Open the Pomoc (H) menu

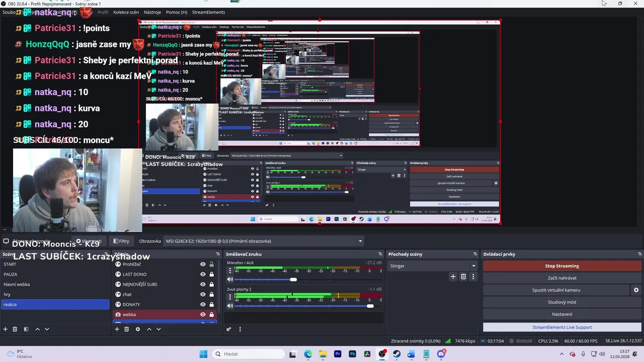click(x=177, y=12)
